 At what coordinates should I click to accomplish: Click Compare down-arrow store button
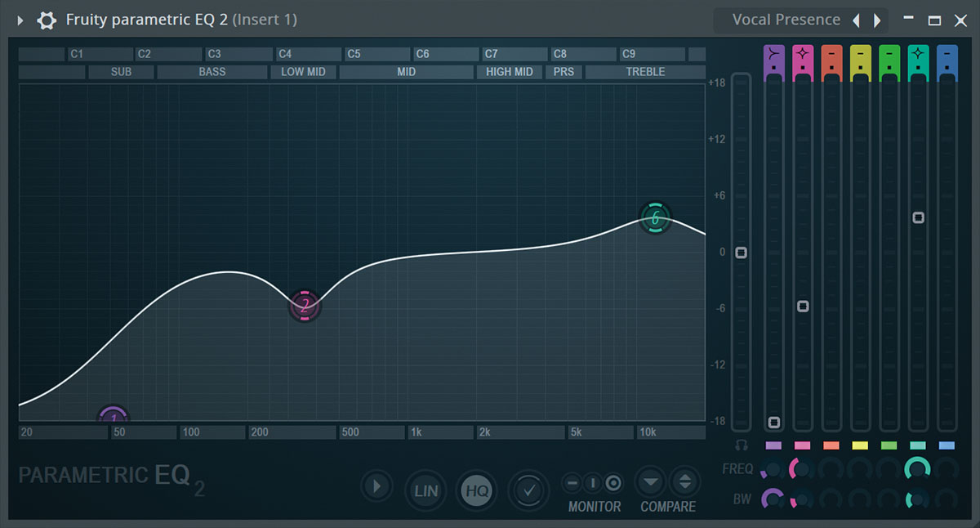651,481
